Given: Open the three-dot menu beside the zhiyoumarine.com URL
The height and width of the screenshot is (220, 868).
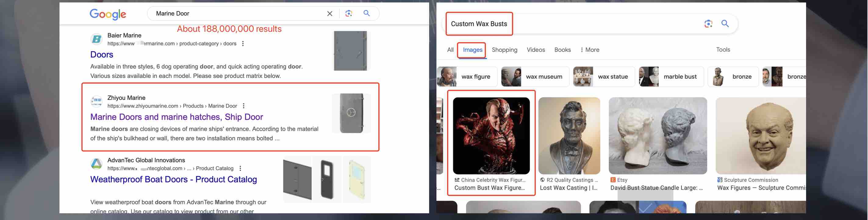Looking at the screenshot, I should pyautogui.click(x=244, y=106).
